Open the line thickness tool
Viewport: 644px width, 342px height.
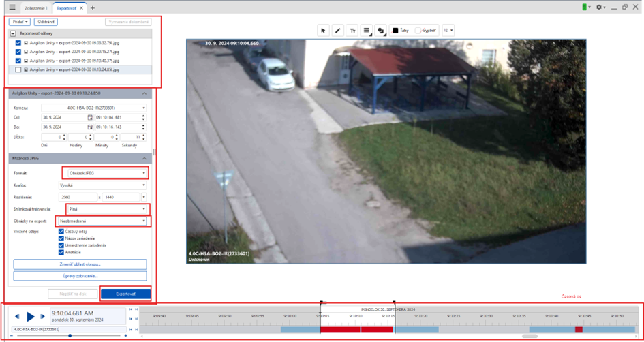pos(367,31)
